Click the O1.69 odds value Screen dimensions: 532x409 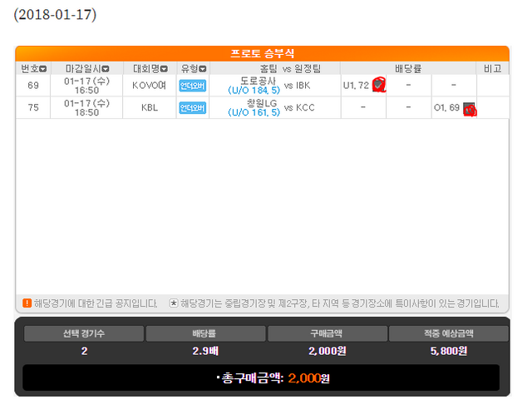[x=446, y=107]
